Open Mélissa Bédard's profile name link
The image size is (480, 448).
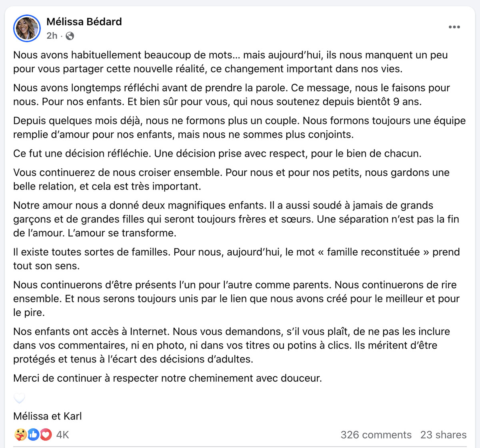(x=84, y=22)
